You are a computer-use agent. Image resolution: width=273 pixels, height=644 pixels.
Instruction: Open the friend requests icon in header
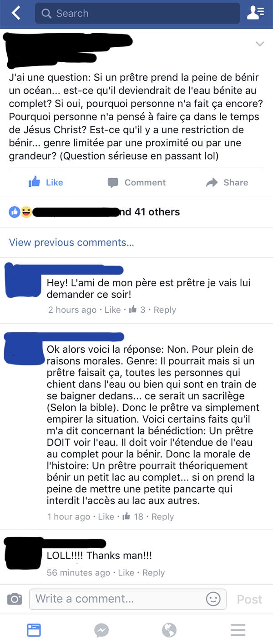click(x=255, y=13)
